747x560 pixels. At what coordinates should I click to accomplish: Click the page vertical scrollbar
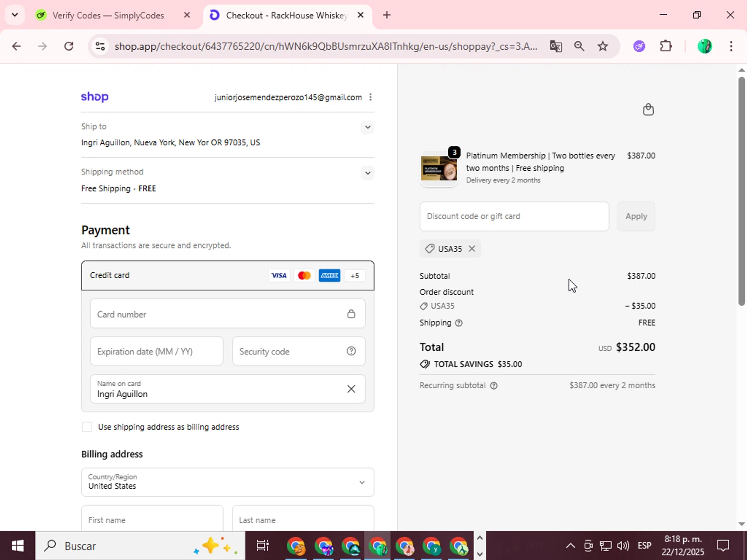[742, 191]
